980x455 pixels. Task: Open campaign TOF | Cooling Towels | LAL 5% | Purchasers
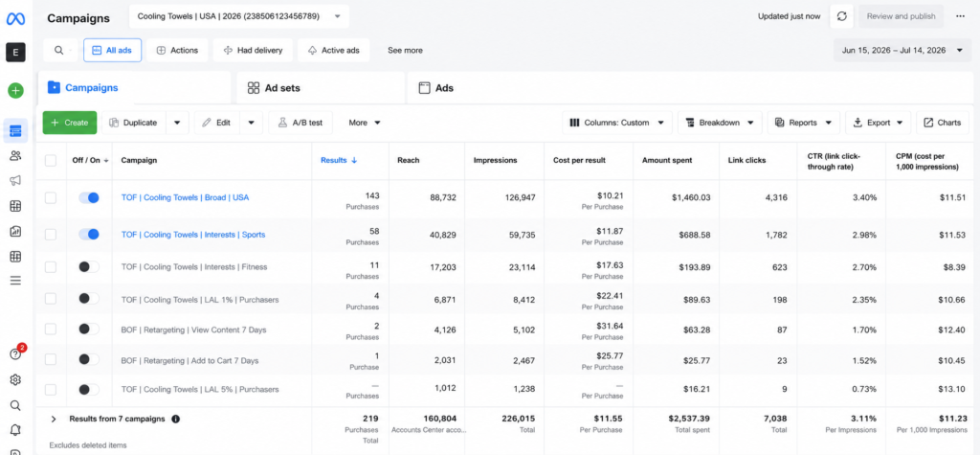coord(200,389)
